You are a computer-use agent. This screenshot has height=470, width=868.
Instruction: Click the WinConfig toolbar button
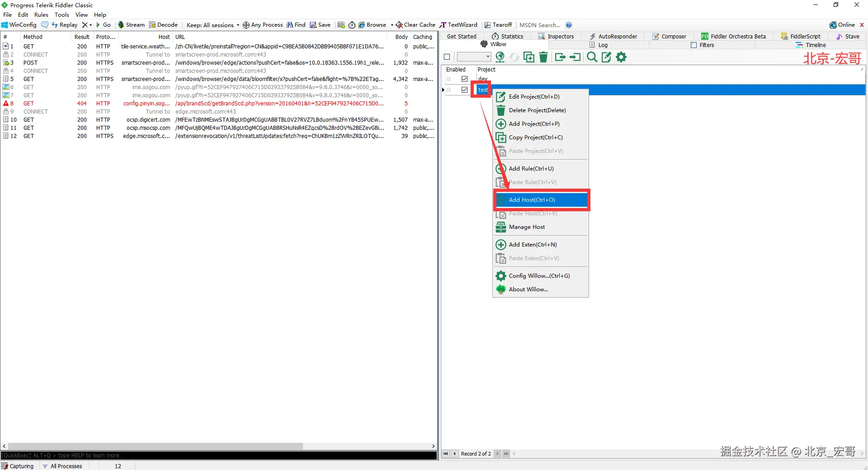coord(19,25)
